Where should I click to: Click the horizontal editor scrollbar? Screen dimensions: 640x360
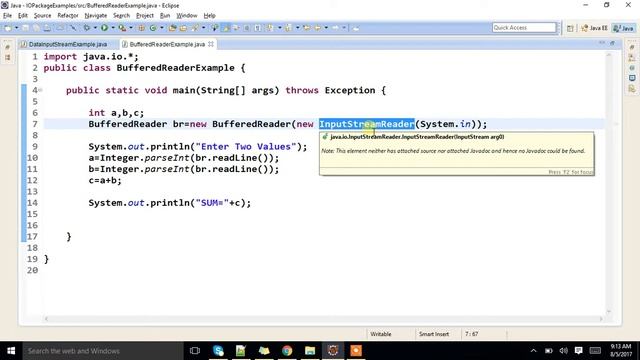(x=323, y=319)
